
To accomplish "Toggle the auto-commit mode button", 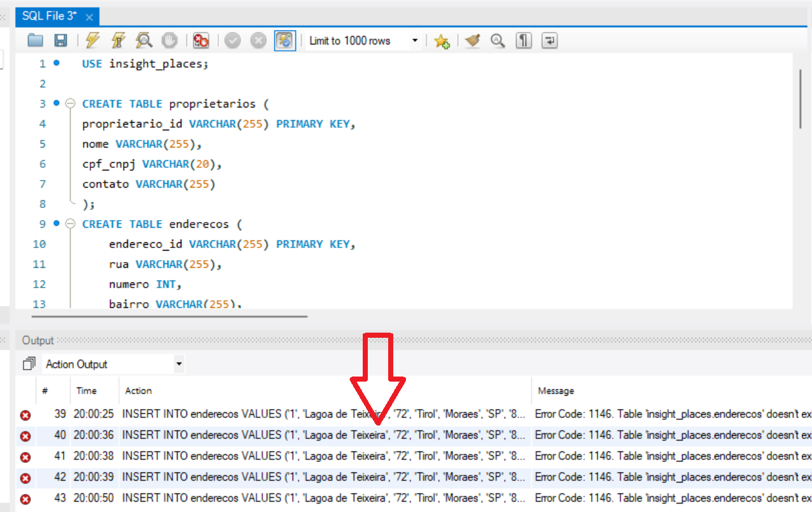I will point(284,41).
